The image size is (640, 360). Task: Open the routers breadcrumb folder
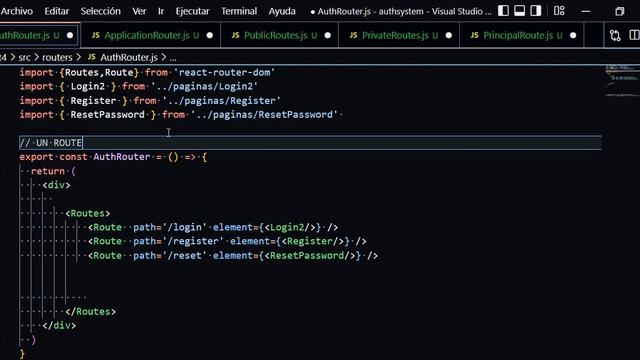point(57,58)
